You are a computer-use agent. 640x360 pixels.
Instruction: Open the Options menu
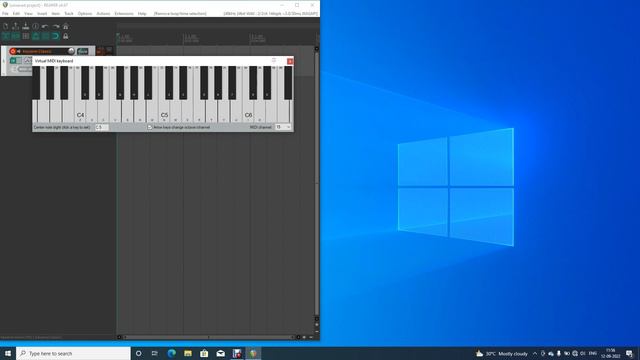click(85, 13)
